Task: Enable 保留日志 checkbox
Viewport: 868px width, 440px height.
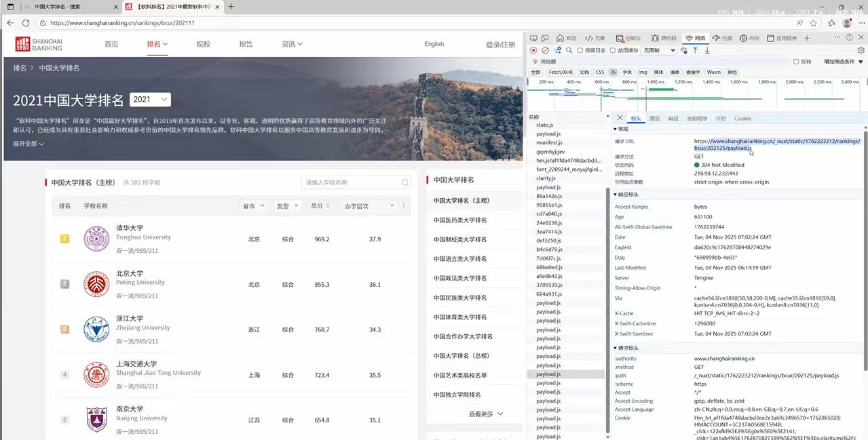Action: pos(580,50)
